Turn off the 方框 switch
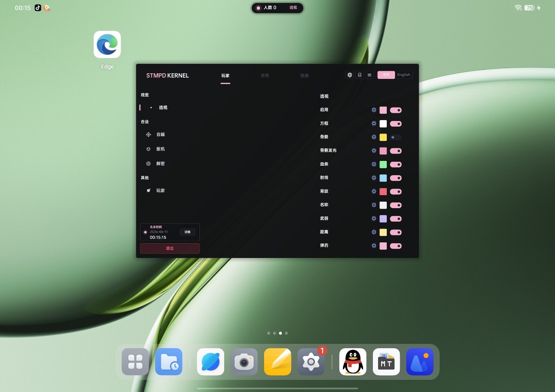 point(396,124)
